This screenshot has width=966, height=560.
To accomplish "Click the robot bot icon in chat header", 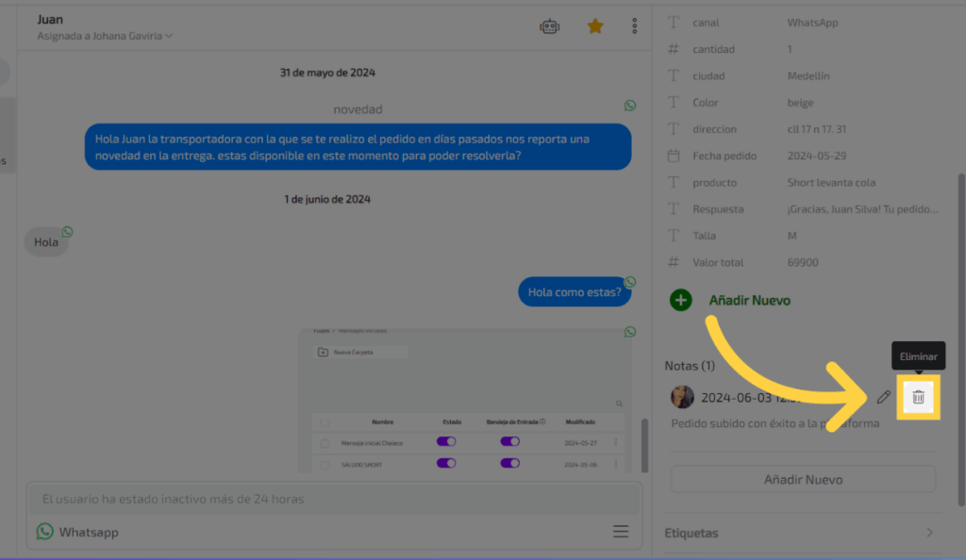I will pyautogui.click(x=549, y=26).
